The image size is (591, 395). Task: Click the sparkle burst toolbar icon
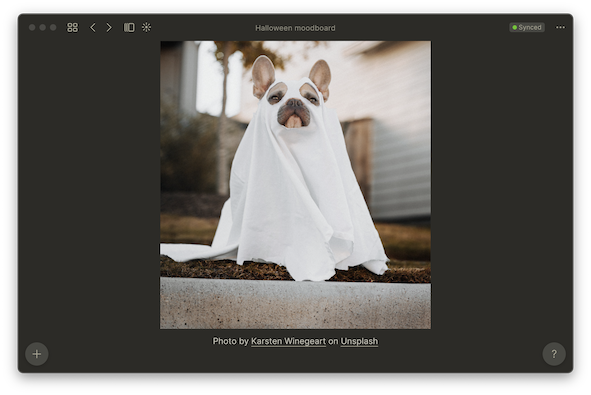click(146, 27)
